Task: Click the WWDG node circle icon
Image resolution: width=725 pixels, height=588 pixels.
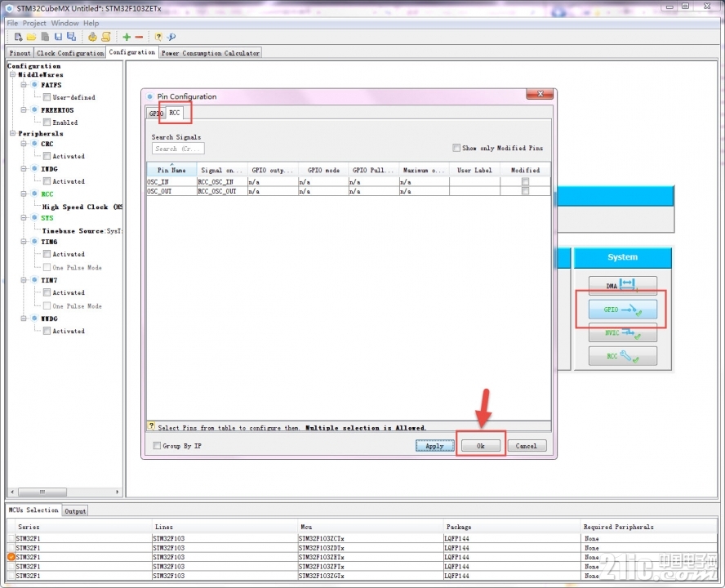Action: (x=34, y=318)
